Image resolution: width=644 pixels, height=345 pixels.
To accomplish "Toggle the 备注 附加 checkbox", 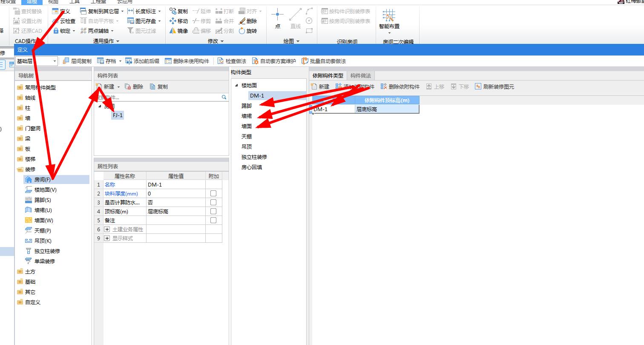I will point(213,220).
